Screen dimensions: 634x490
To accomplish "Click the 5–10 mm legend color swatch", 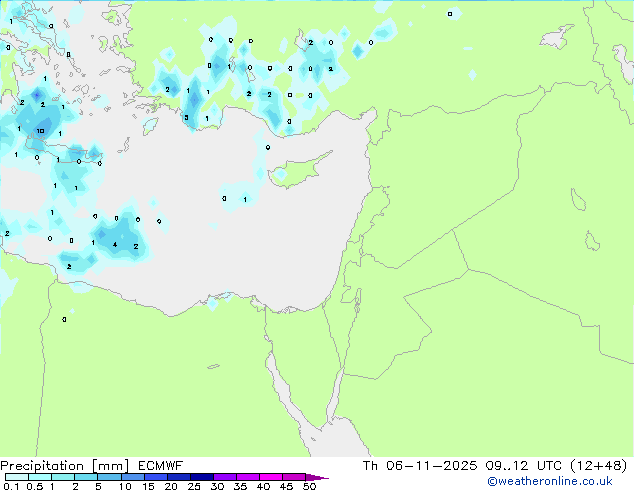I will click(109, 477).
